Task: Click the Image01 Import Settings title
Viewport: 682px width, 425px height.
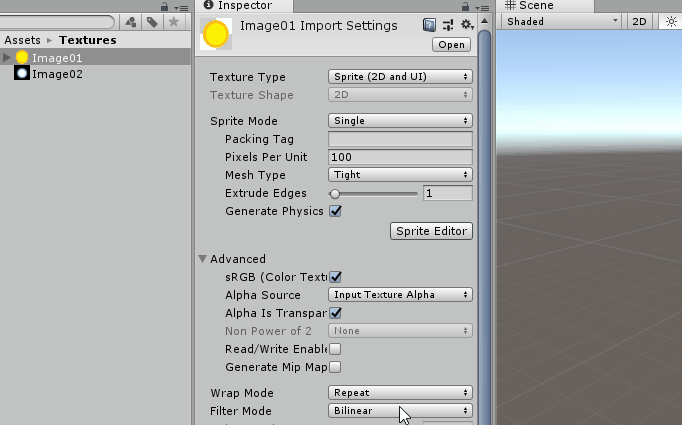Action: (x=318, y=26)
